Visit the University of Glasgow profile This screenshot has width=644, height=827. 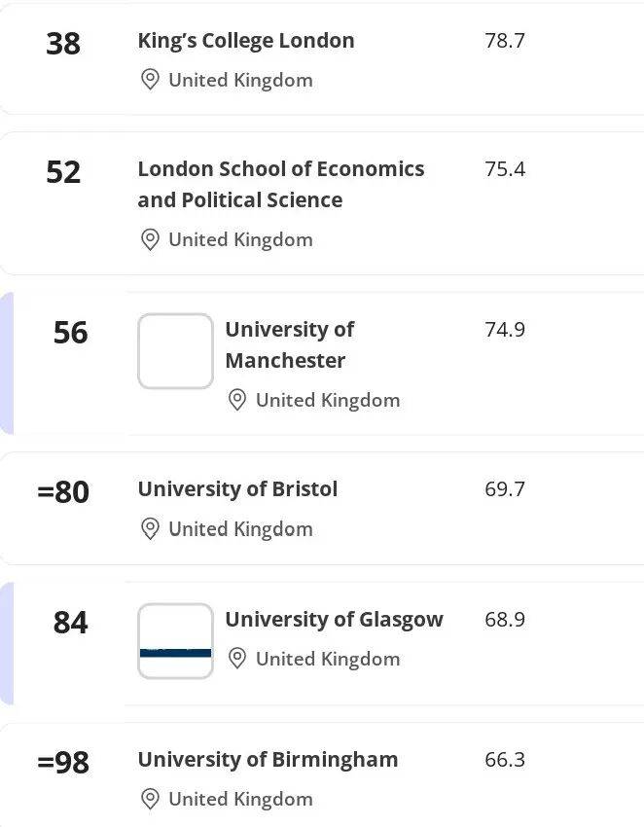click(x=334, y=620)
